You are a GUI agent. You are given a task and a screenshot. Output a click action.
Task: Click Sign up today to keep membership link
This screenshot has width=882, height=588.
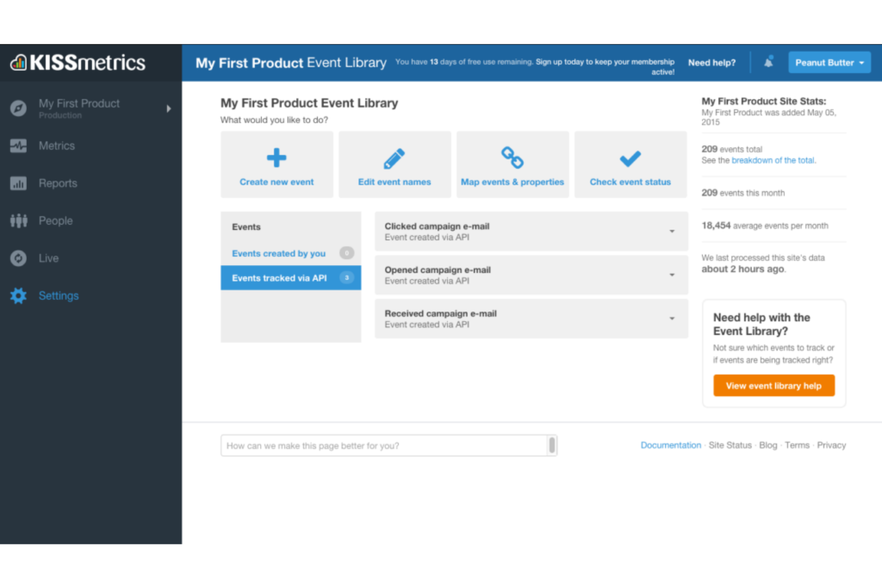pos(605,67)
